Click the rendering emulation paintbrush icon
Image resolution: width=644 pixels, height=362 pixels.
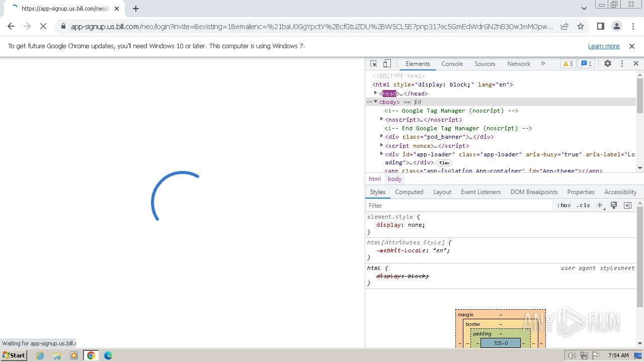click(614, 205)
